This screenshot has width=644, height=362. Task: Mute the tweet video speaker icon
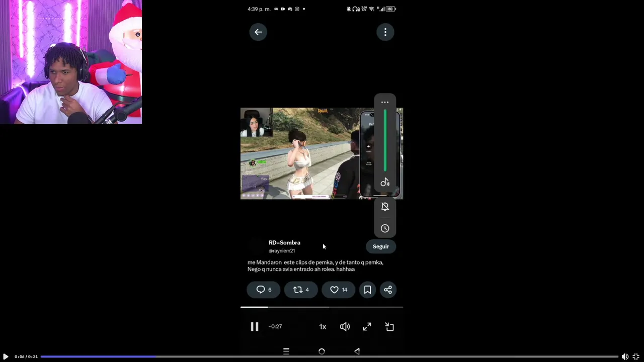[345, 327]
